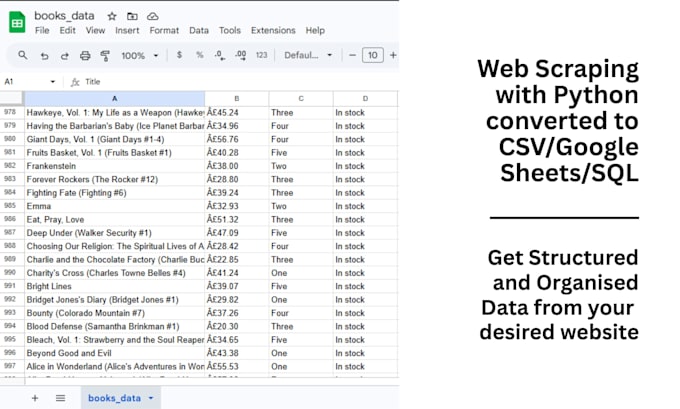Undo the last action
The width and height of the screenshot is (680, 409).
click(x=44, y=56)
